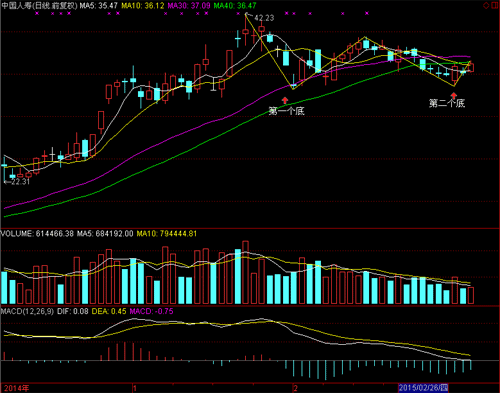Image resolution: width=500 pixels, height=393 pixels.
Task: Click the highlighted 2015/02/26 date label
Action: (x=423, y=388)
